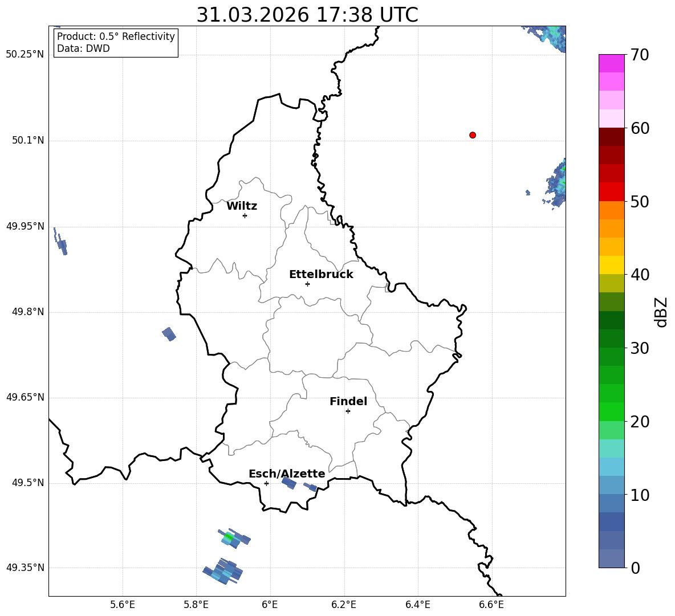Select the Esch/Alzette city label
The width and height of the screenshot is (675, 616).
(287, 474)
